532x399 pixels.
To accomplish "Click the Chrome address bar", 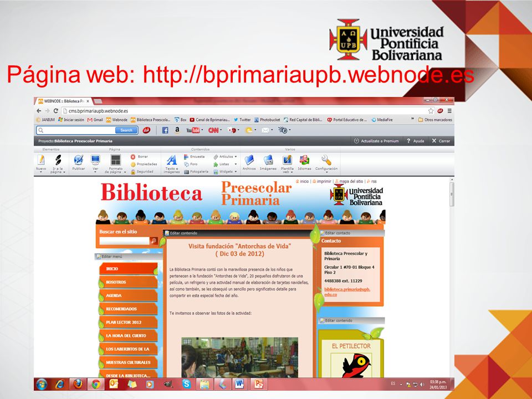I will tap(244, 111).
